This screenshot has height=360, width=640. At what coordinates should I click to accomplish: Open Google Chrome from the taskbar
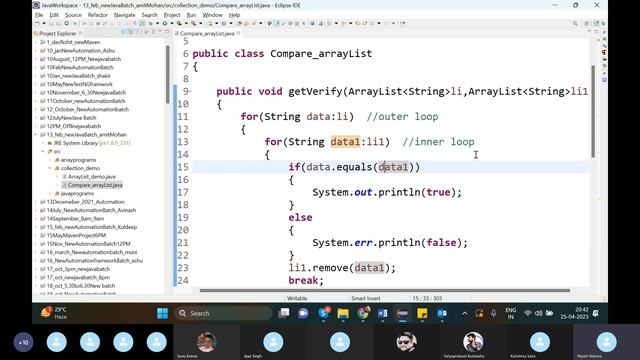click(363, 313)
